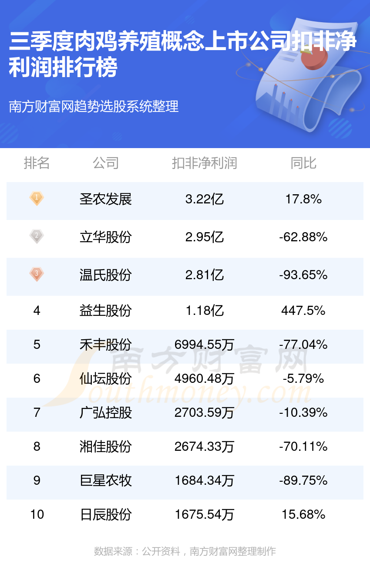This screenshot has height=588, width=370.
Task: Click the 巨星农牧 row name
Action: (x=105, y=481)
